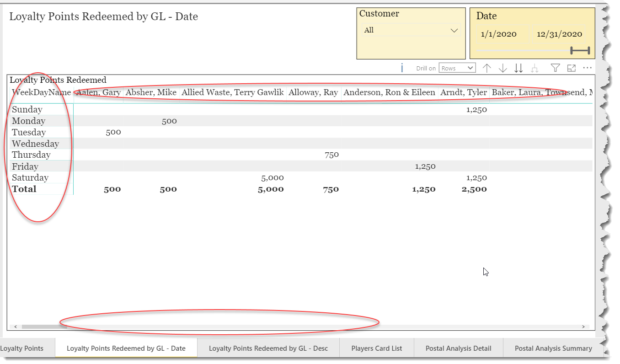Image resolution: width=620 pixels, height=364 pixels.
Task: Select the Saturday row label
Action: [30, 177]
